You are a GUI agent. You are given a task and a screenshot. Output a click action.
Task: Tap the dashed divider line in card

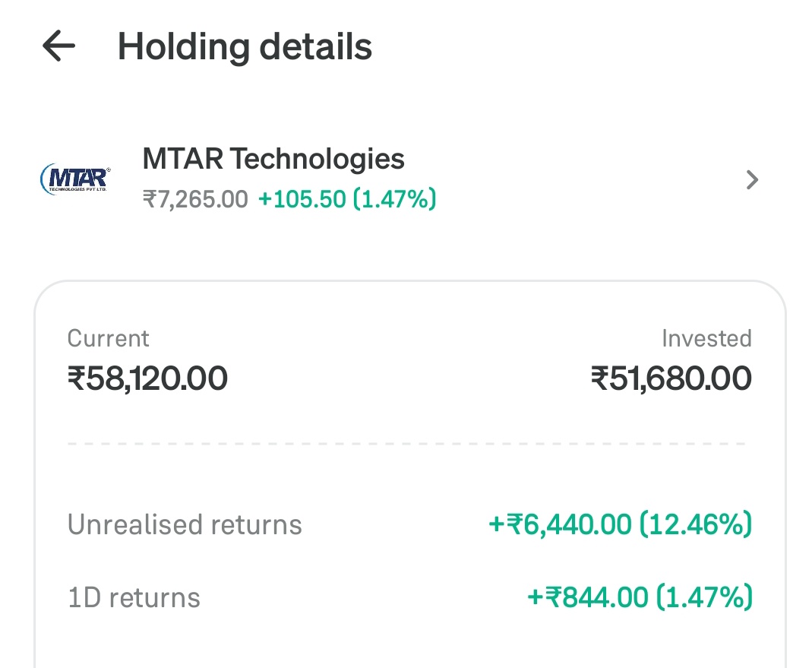(x=406, y=444)
